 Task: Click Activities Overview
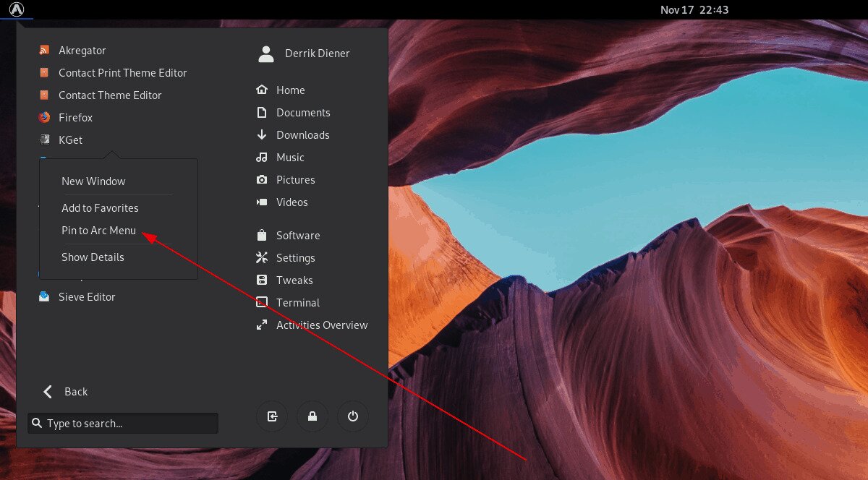point(321,325)
